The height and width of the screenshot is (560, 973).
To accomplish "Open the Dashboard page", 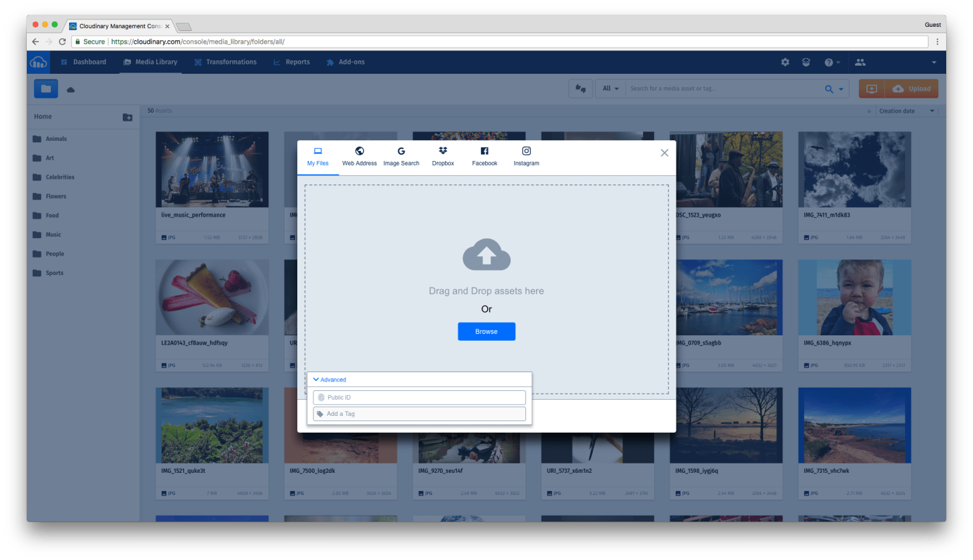I will (x=83, y=62).
